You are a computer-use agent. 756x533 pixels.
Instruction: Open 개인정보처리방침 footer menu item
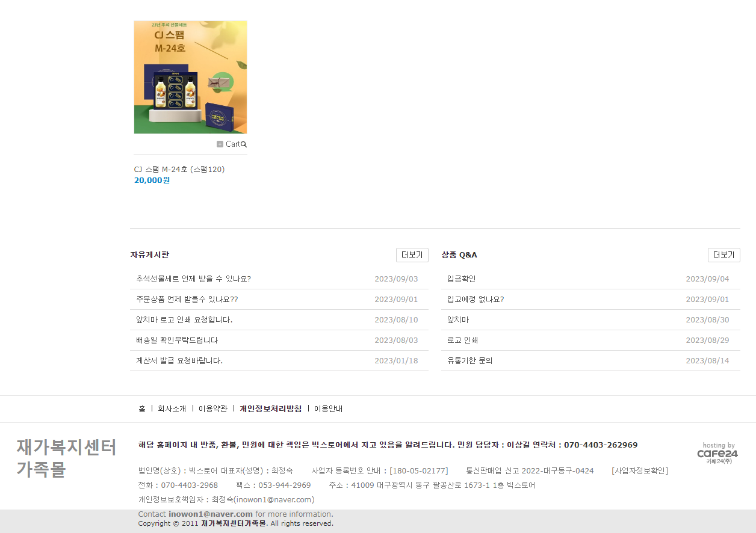pos(270,409)
